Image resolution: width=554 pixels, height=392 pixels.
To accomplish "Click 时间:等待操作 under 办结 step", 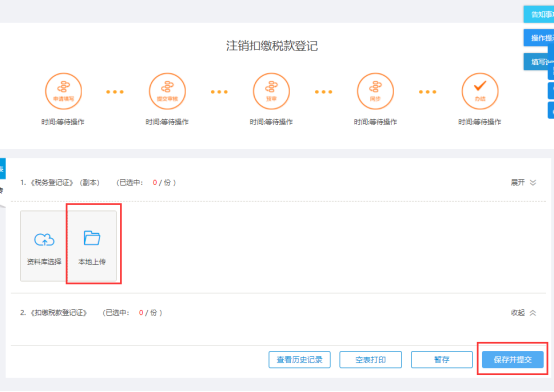I will [480, 122].
